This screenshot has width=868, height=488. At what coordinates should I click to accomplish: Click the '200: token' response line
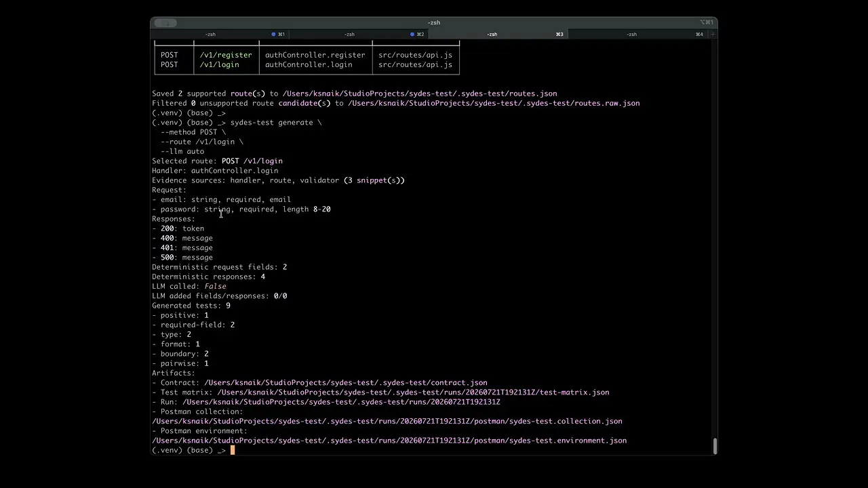point(178,228)
